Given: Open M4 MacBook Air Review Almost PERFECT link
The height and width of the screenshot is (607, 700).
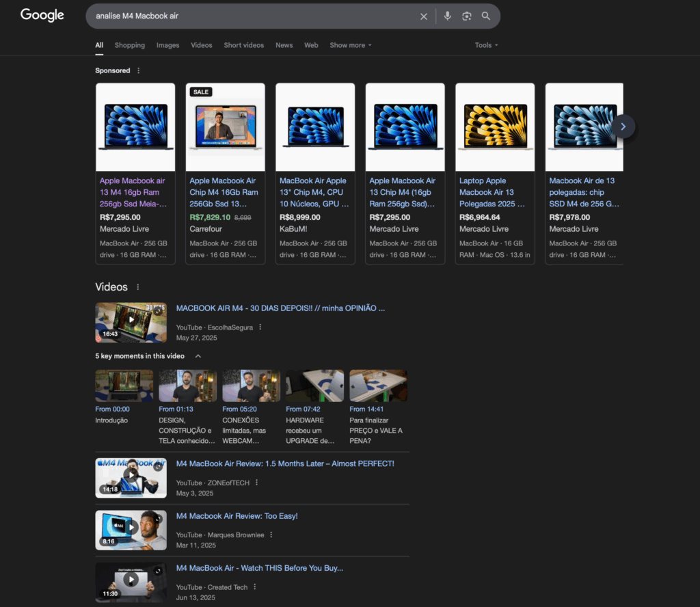Looking at the screenshot, I should [285, 463].
